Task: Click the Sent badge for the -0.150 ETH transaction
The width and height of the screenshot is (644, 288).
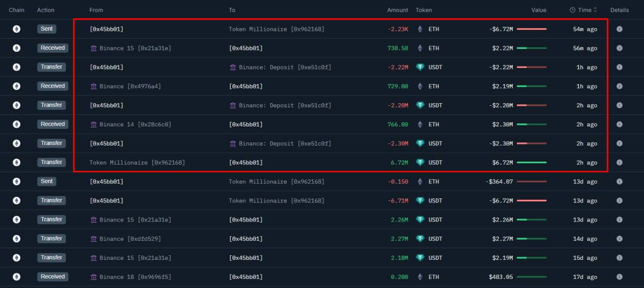Action: coord(47,181)
